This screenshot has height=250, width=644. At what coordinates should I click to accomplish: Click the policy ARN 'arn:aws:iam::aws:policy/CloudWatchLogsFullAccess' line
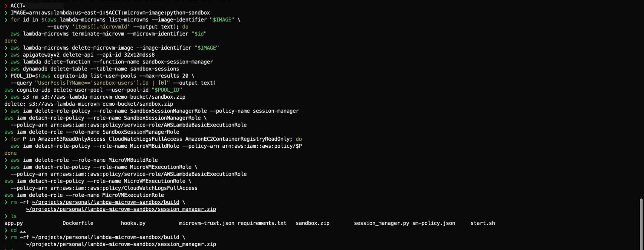104,188
